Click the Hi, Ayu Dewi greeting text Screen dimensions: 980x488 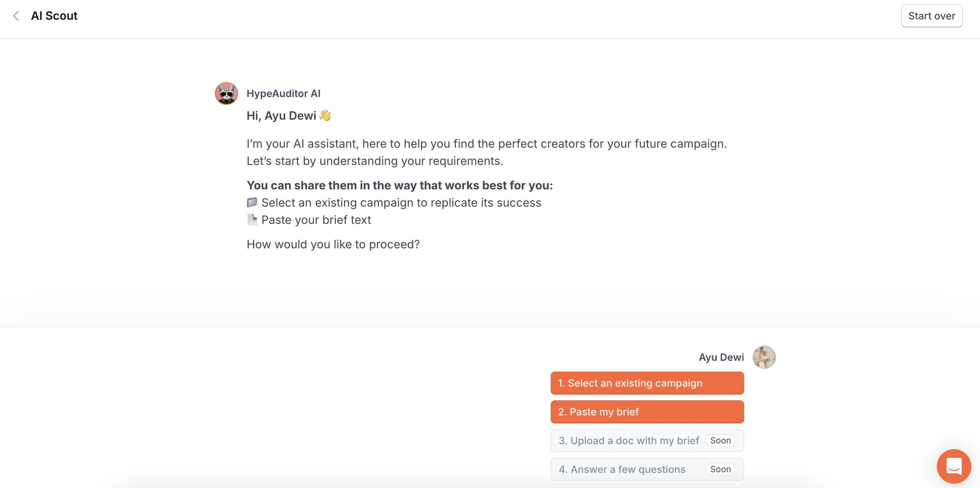[x=281, y=116]
